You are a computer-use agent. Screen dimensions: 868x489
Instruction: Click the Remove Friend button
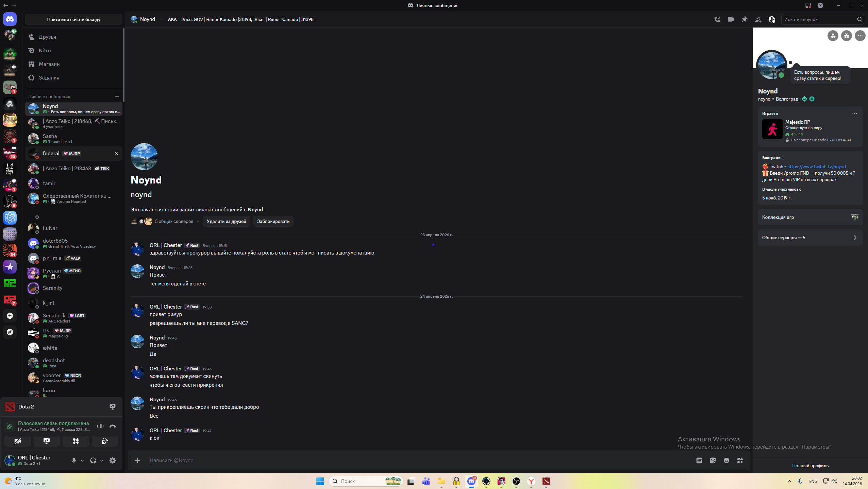click(x=226, y=221)
